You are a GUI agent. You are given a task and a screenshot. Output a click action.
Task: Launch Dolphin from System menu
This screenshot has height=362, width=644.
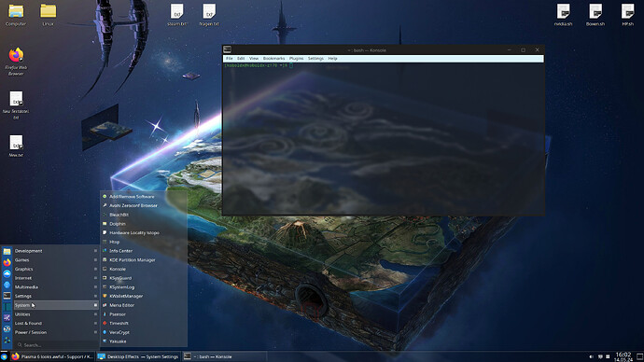pyautogui.click(x=144, y=224)
